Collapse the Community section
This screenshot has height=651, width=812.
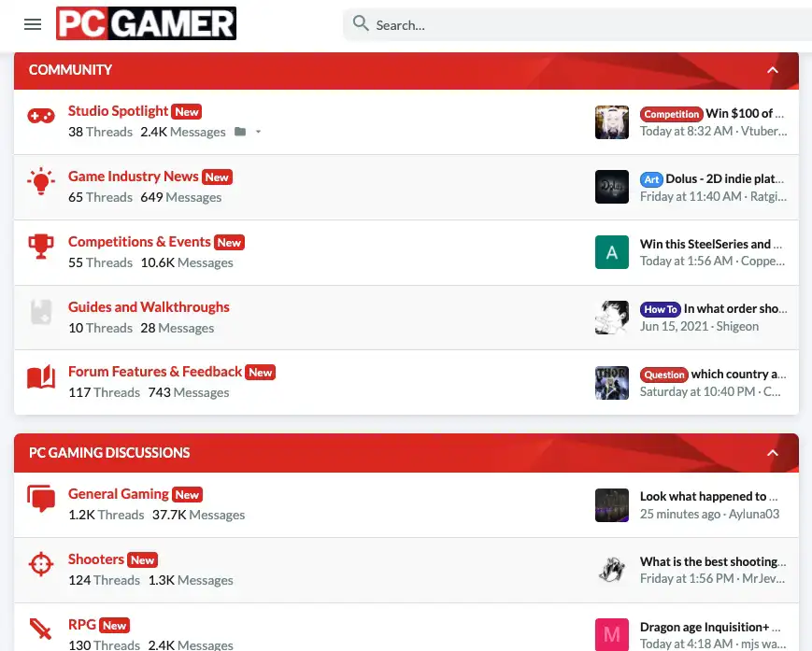(x=772, y=70)
